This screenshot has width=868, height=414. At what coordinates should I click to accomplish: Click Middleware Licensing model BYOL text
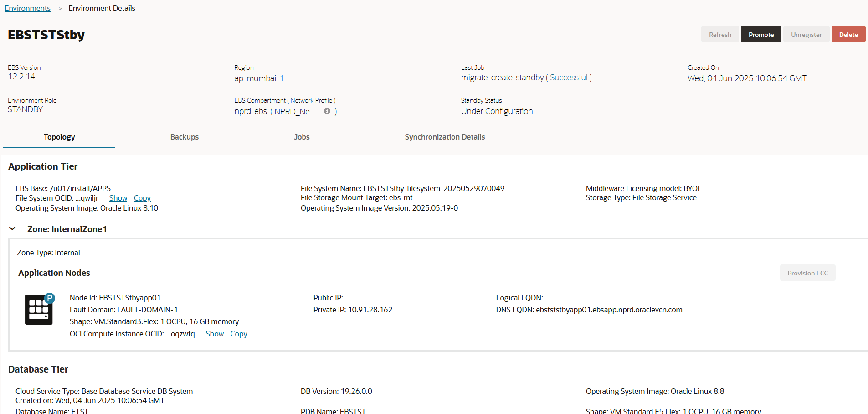tap(643, 188)
